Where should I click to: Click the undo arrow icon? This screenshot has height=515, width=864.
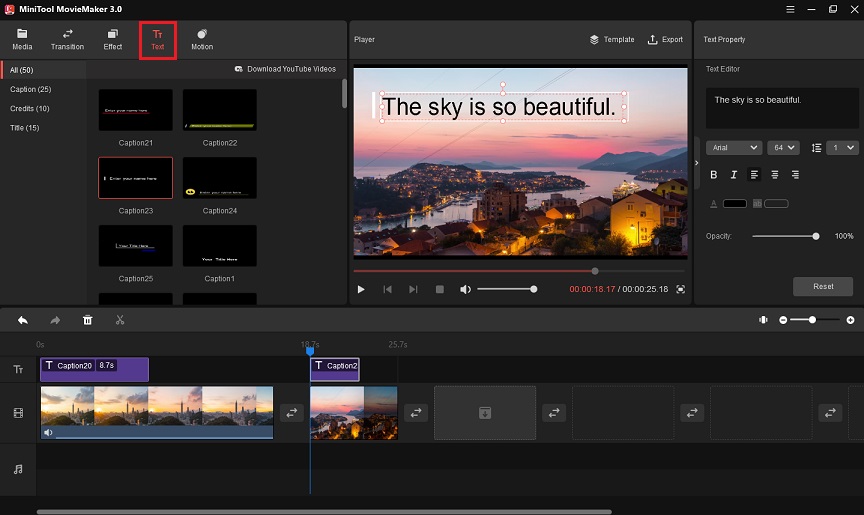[23, 320]
